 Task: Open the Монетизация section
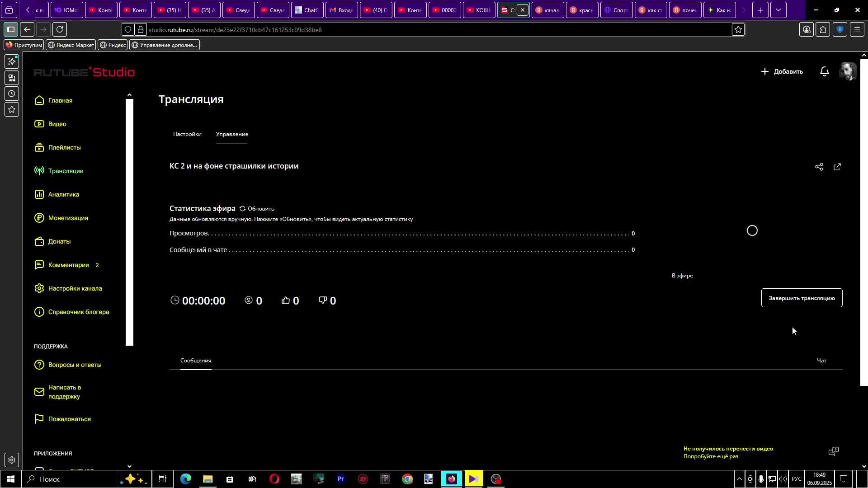click(x=68, y=218)
